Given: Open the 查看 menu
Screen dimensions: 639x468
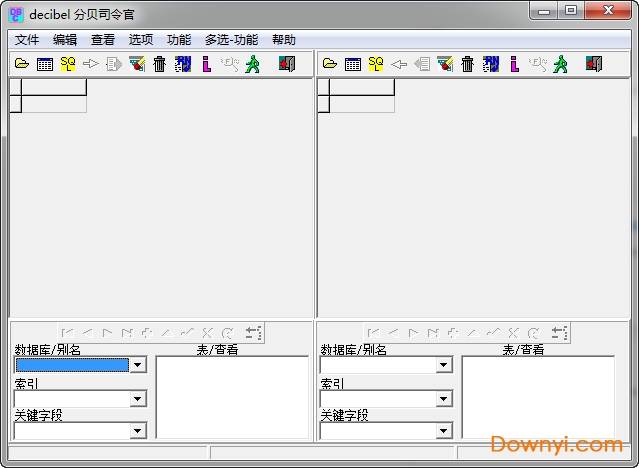Looking at the screenshot, I should (x=103, y=40).
